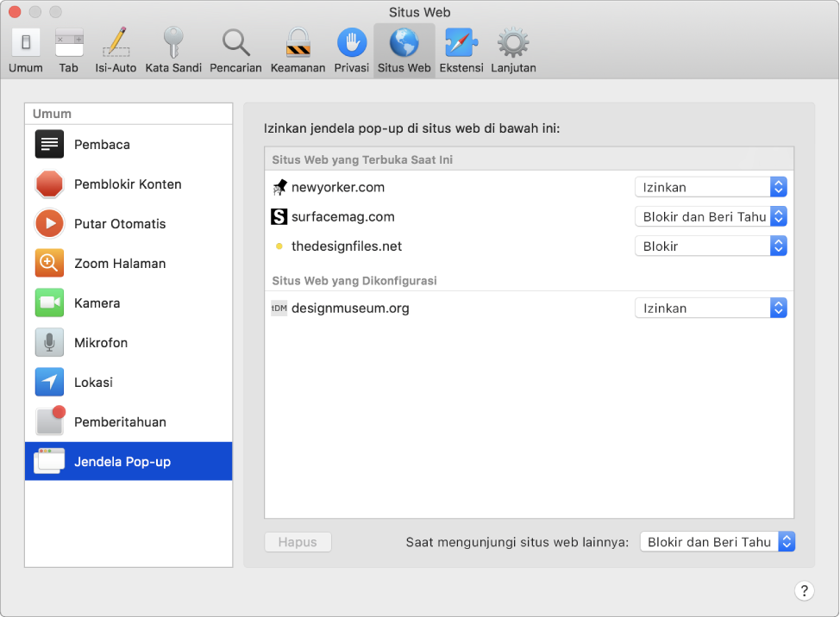840x617 pixels.
Task: Select the Situs Web globe pane
Action: (404, 50)
